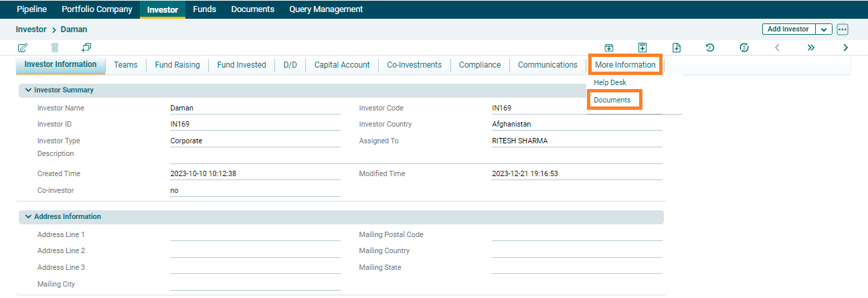The image size is (868, 298).
Task: Go to next record with right arrow
Action: pyautogui.click(x=845, y=48)
